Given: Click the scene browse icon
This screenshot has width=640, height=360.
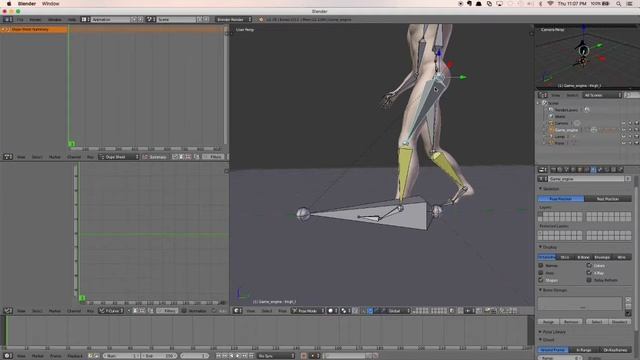Looking at the screenshot, I should click(x=151, y=20).
